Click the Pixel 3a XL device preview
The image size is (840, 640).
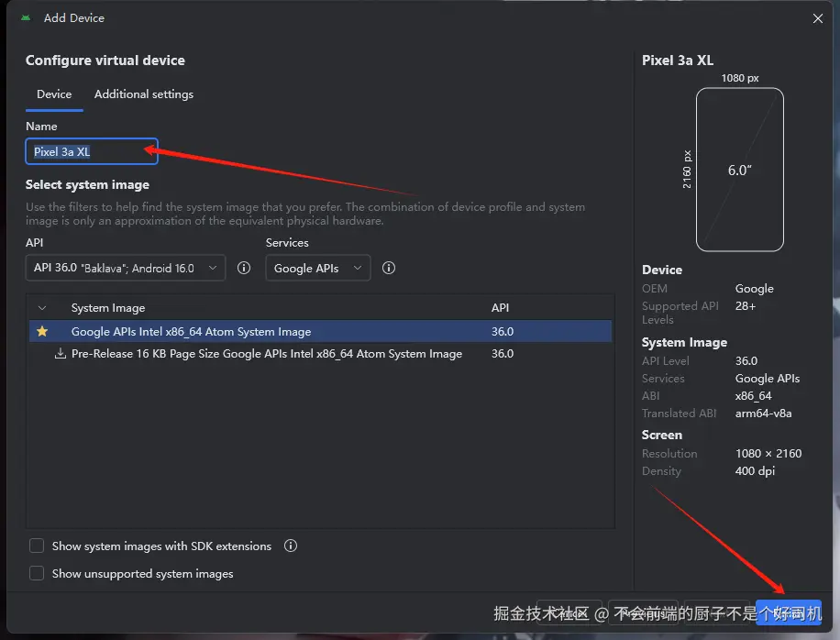[739, 170]
